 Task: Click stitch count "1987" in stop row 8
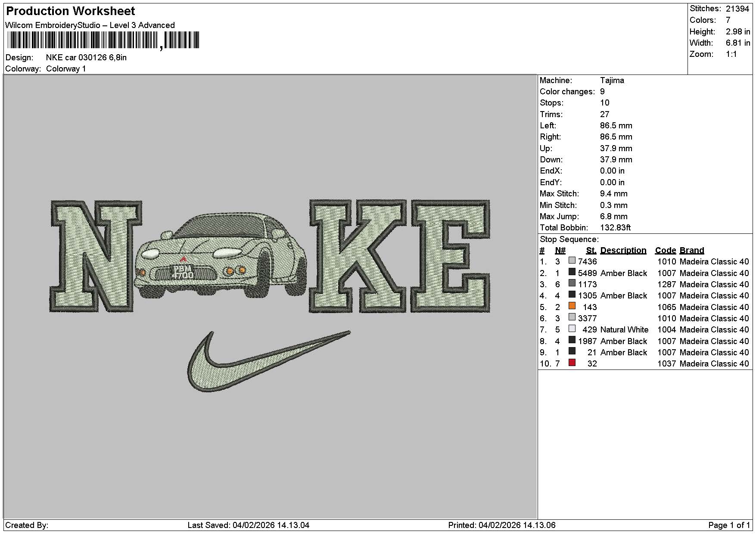(588, 342)
